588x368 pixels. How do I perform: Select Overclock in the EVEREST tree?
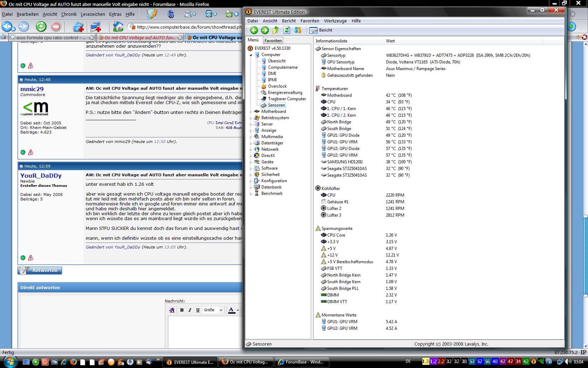[277, 86]
